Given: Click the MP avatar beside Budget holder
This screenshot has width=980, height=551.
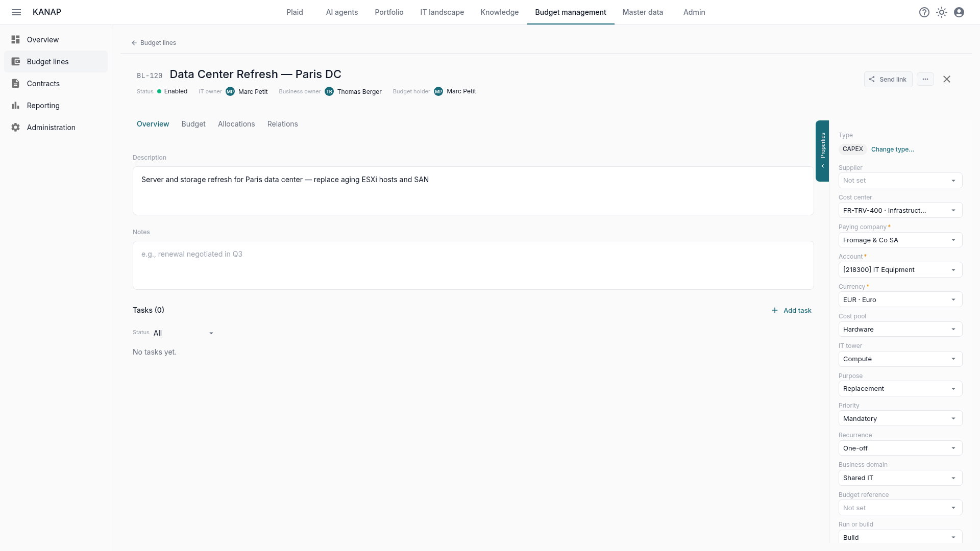Looking at the screenshot, I should (x=438, y=92).
